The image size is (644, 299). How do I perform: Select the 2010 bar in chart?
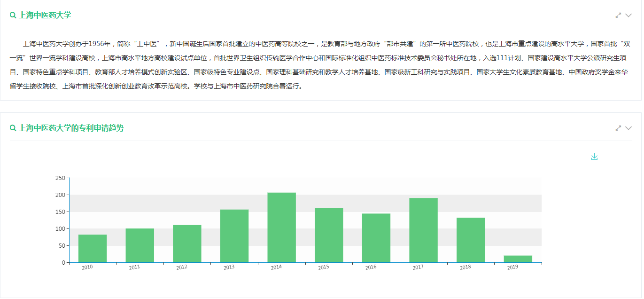click(x=93, y=249)
